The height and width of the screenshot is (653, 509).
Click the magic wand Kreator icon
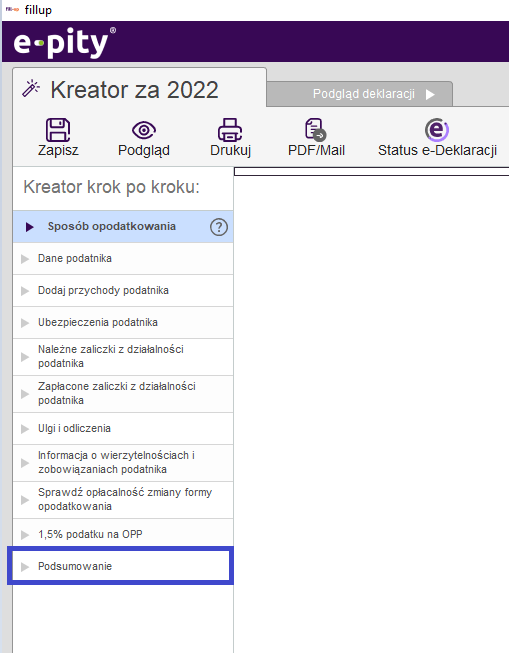click(x=31, y=88)
